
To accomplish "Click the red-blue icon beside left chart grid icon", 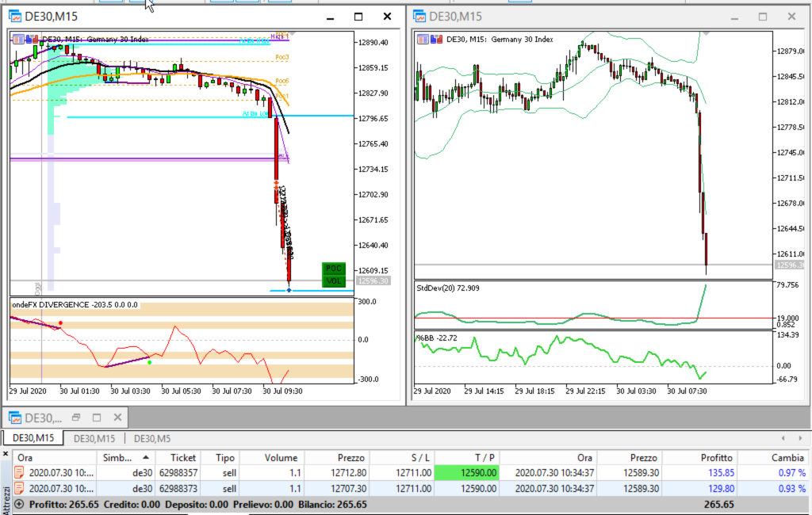I will tap(32, 40).
